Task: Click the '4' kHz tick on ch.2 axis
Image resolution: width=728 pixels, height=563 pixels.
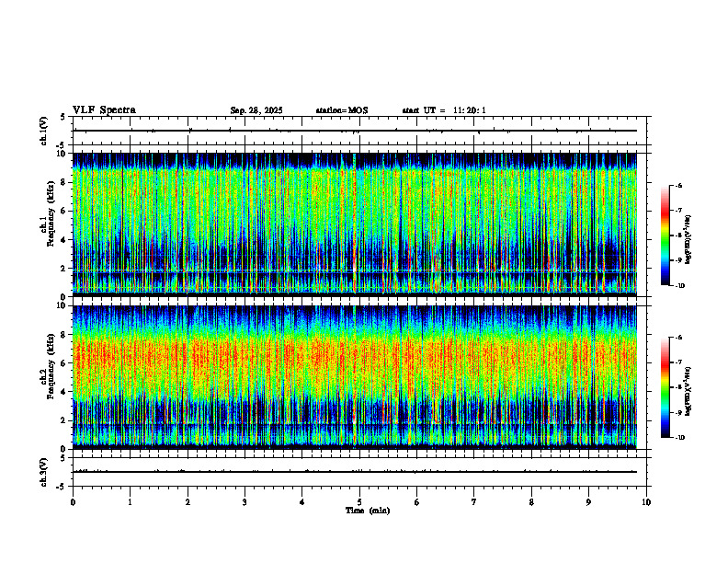Action: pos(64,392)
